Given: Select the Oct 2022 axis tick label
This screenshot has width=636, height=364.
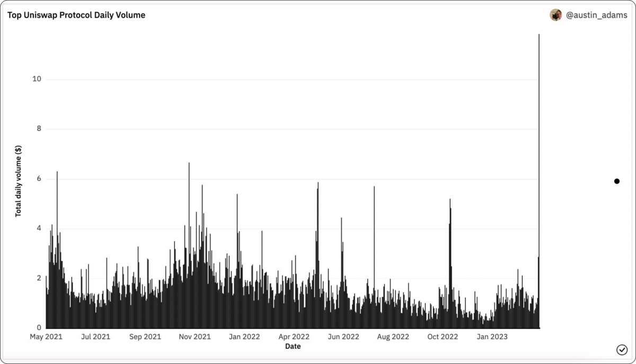Looking at the screenshot, I should point(443,337).
